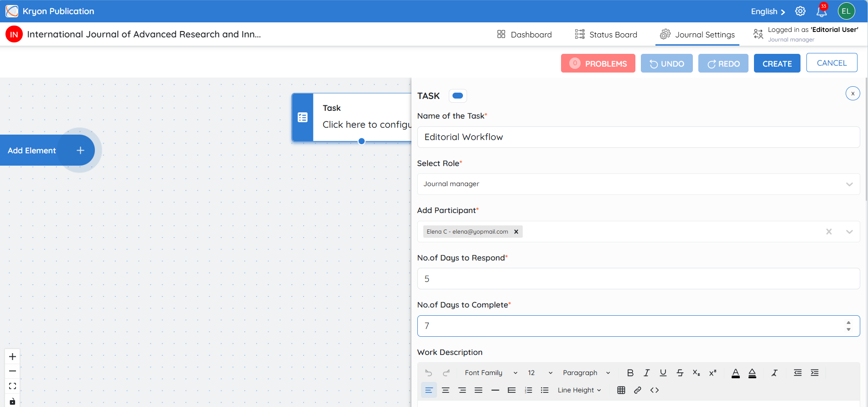Image resolution: width=868 pixels, height=407 pixels.
Task: Toggle subscript formatting
Action: (x=696, y=373)
